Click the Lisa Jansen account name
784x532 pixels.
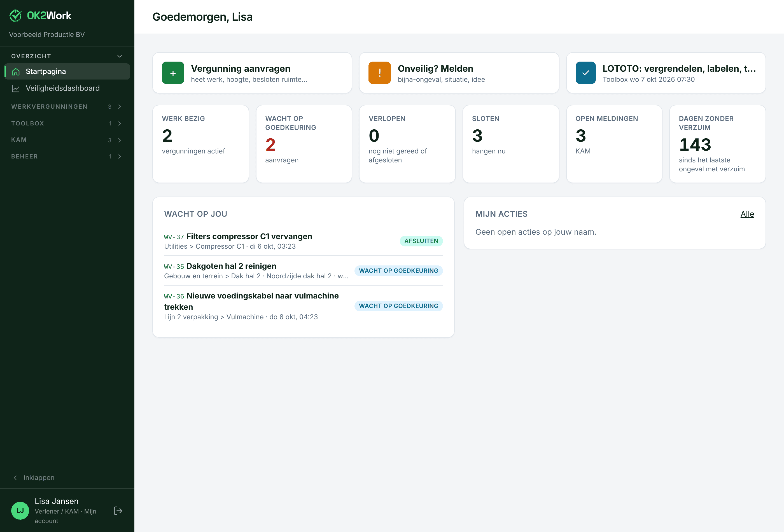[x=57, y=501]
